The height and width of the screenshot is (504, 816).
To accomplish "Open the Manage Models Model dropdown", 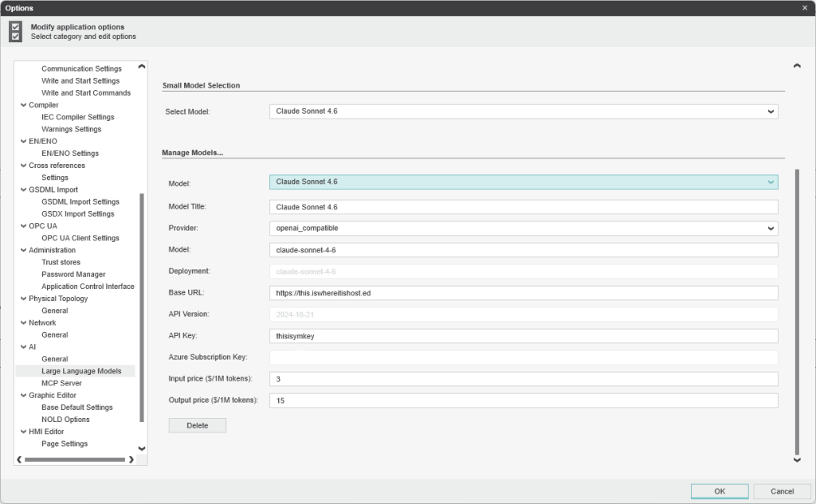I will pos(524,182).
